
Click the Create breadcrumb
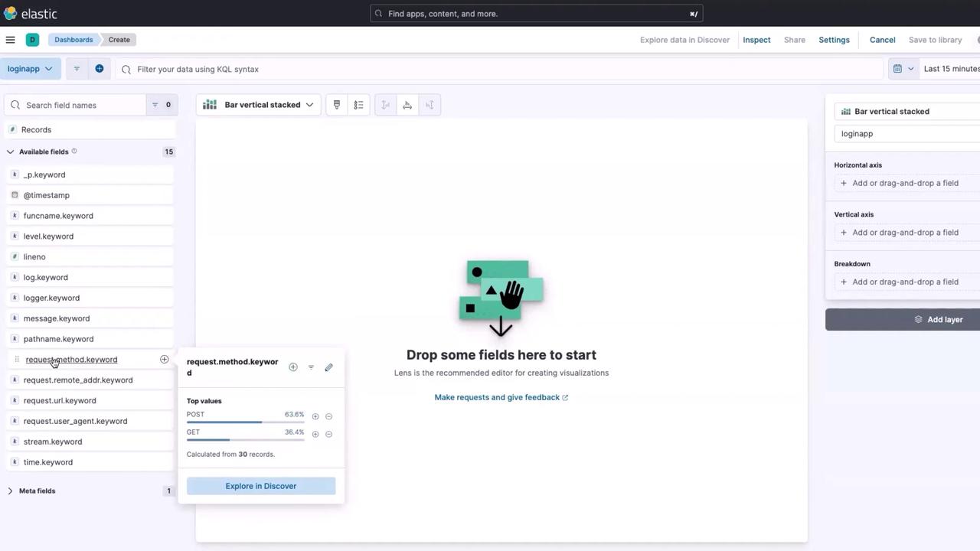pyautogui.click(x=119, y=40)
